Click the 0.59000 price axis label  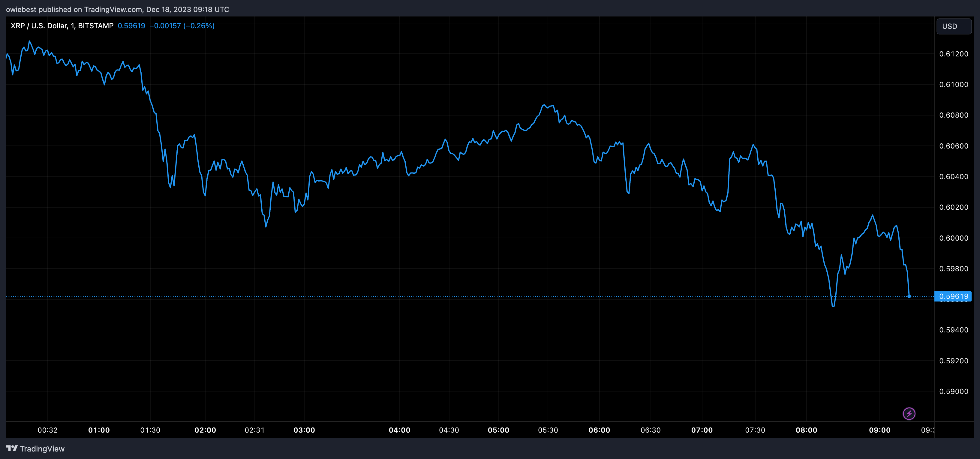pyautogui.click(x=954, y=391)
